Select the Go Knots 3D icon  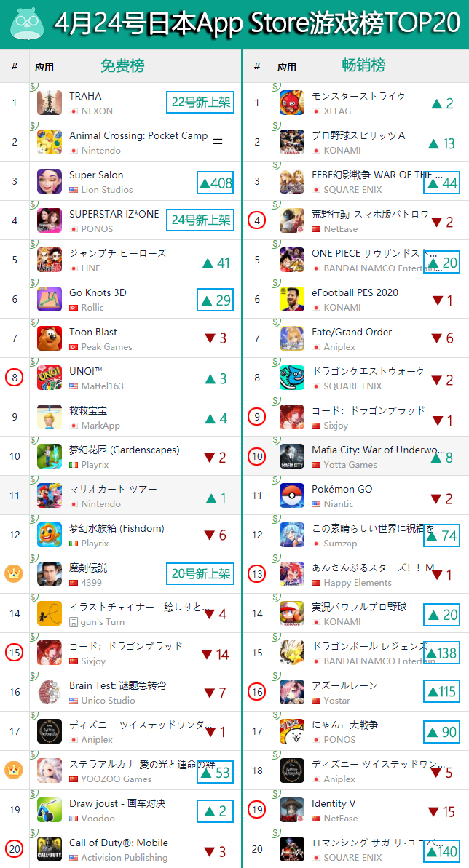point(50,299)
